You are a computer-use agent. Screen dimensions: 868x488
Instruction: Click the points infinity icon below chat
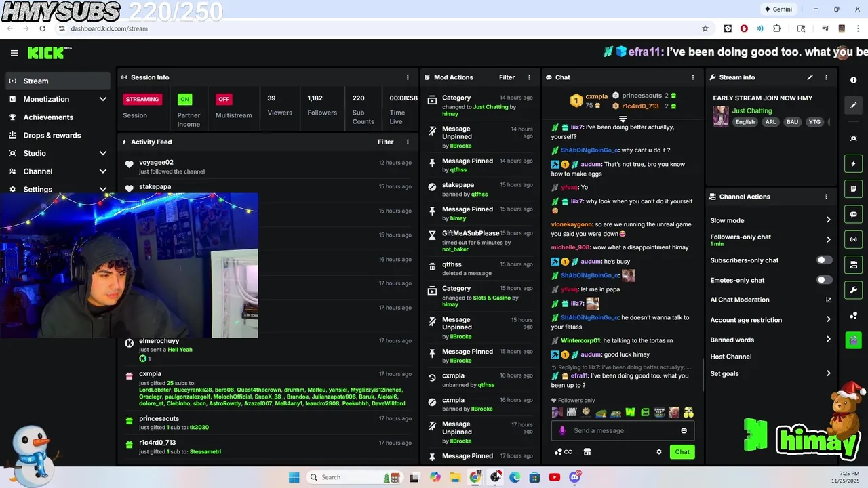(564, 452)
